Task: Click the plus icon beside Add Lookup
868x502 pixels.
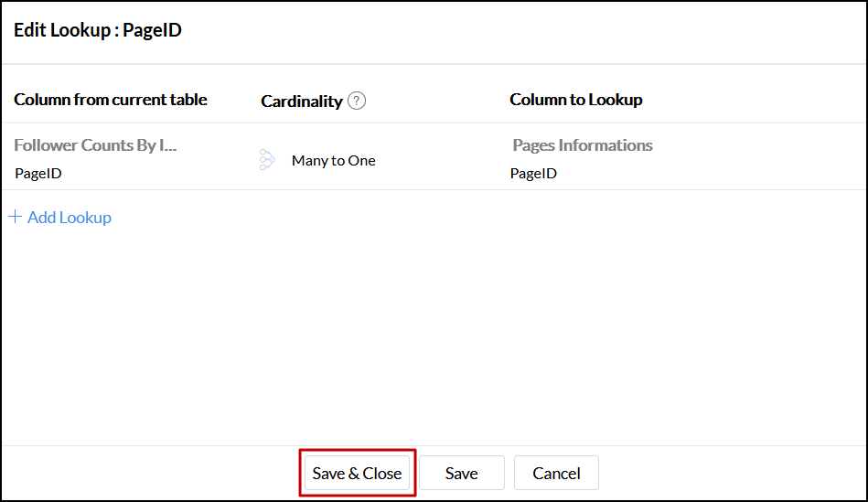Action: (x=15, y=217)
